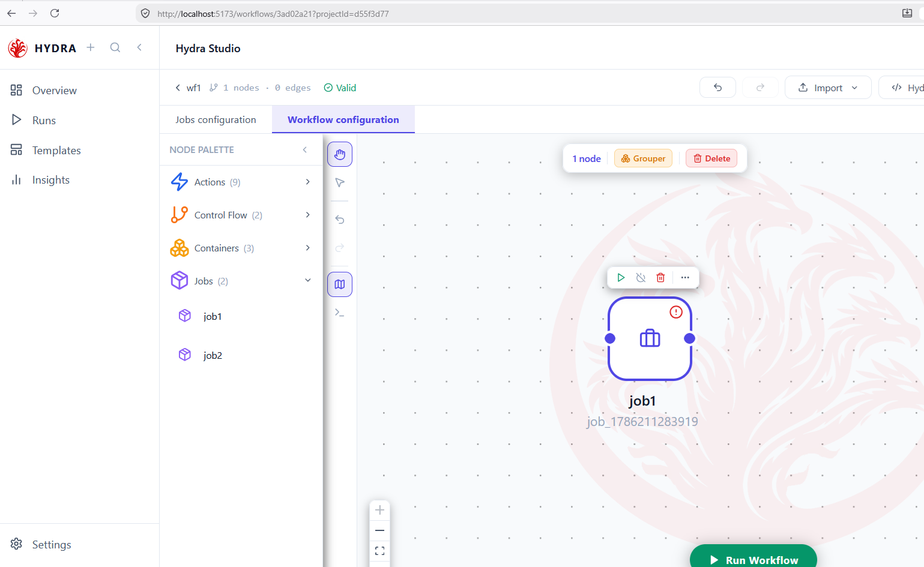Click the top bar undo button
This screenshot has height=567, width=924.
point(717,88)
